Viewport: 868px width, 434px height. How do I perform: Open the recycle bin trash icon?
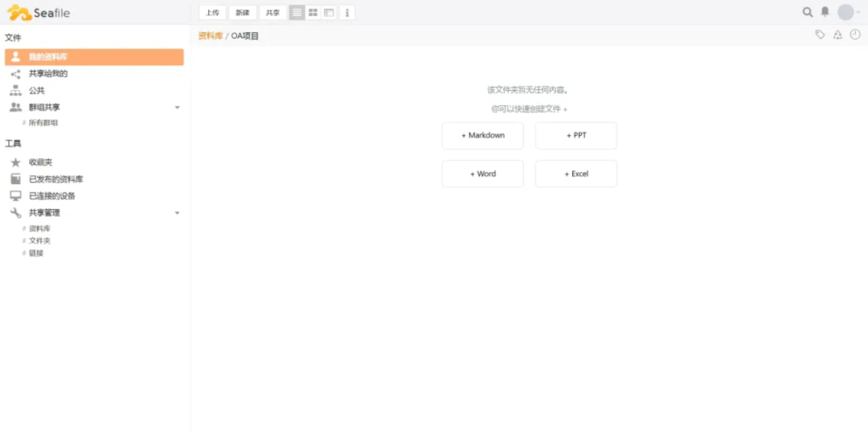[x=837, y=35]
